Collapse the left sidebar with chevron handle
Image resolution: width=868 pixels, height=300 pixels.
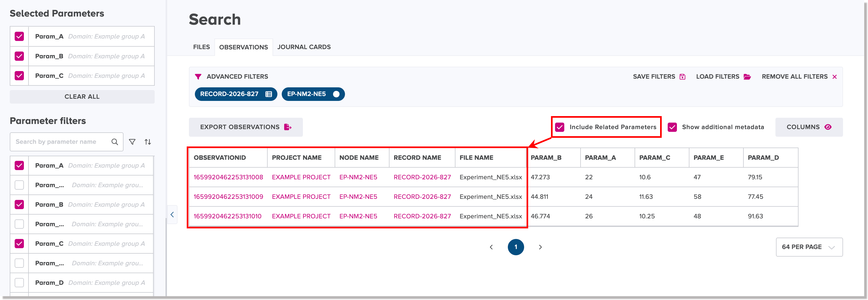pos(172,215)
